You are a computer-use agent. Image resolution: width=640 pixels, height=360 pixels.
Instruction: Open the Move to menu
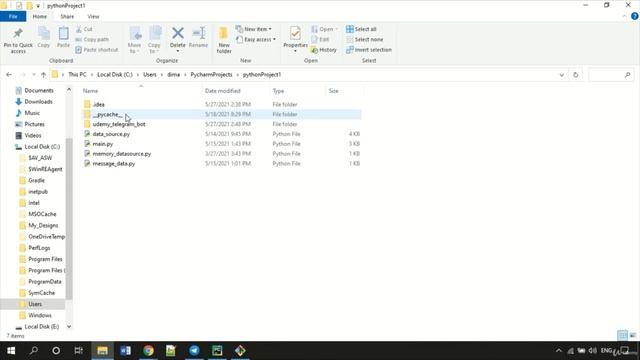click(134, 40)
